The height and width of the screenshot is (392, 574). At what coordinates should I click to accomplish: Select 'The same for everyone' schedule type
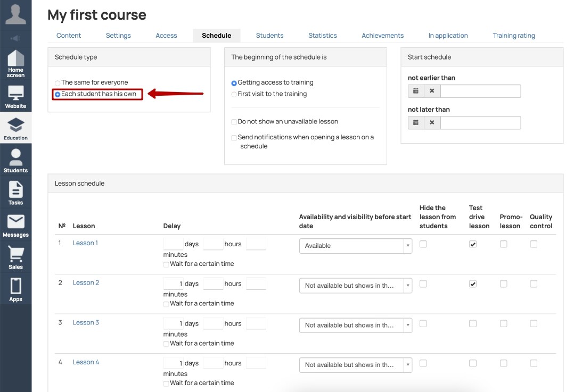(58, 83)
